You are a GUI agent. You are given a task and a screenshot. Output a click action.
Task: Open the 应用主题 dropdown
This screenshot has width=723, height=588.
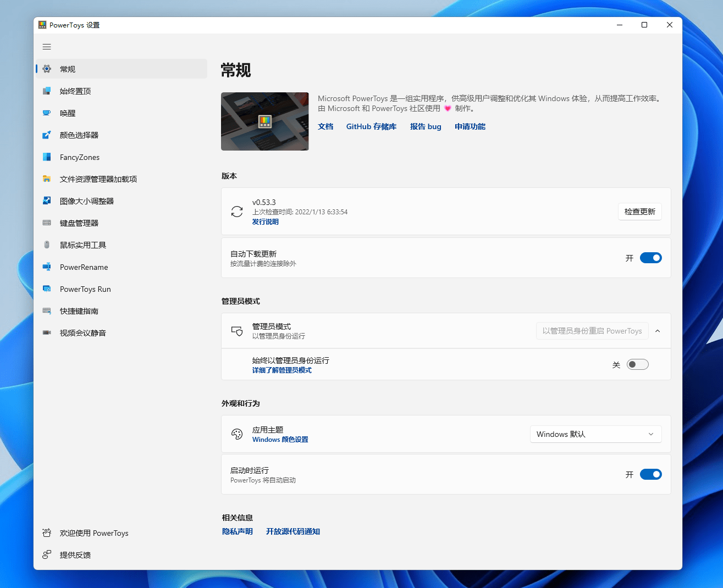coord(595,434)
